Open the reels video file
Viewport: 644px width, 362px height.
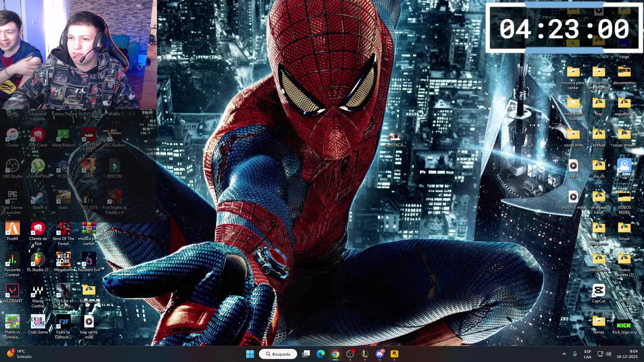pyautogui.click(x=573, y=169)
